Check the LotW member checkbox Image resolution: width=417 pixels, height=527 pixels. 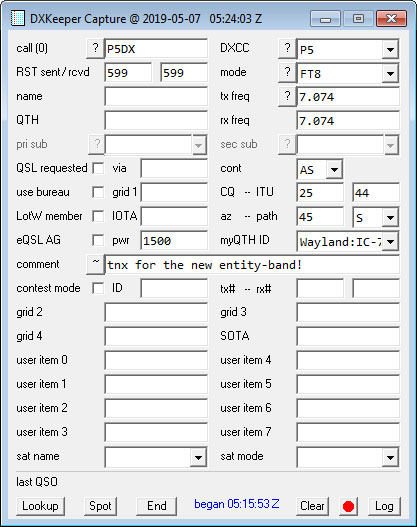[x=98, y=216]
